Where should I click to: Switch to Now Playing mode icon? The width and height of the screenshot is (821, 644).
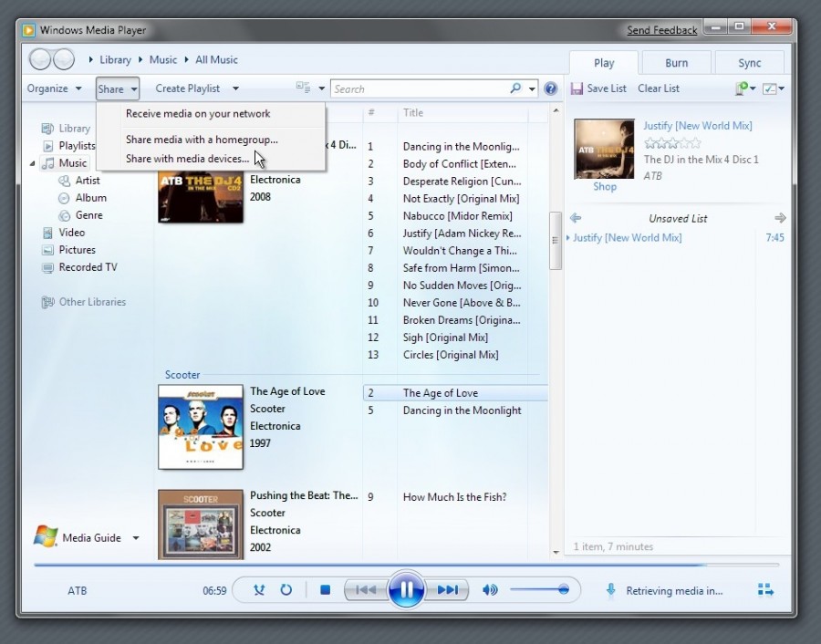[765, 590]
